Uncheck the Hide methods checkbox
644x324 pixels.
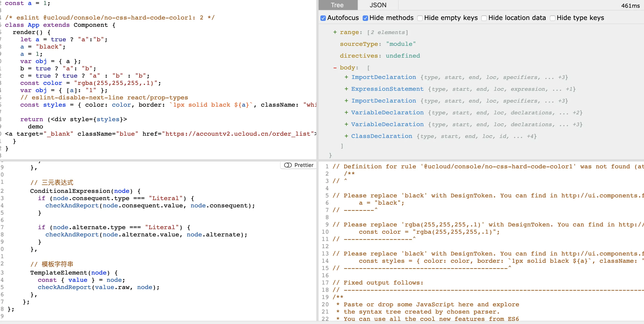(x=365, y=18)
